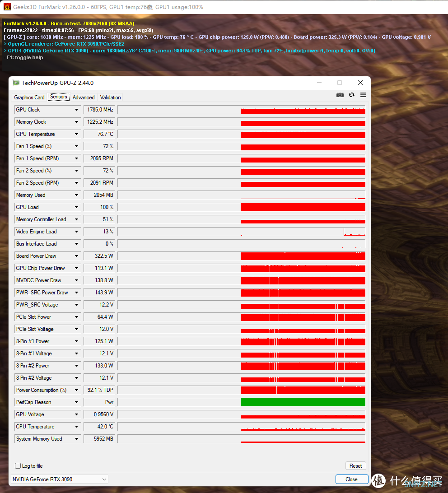Image resolution: width=448 pixels, height=493 pixels.
Task: Click the Video Engine Load history graph
Action: point(242,232)
